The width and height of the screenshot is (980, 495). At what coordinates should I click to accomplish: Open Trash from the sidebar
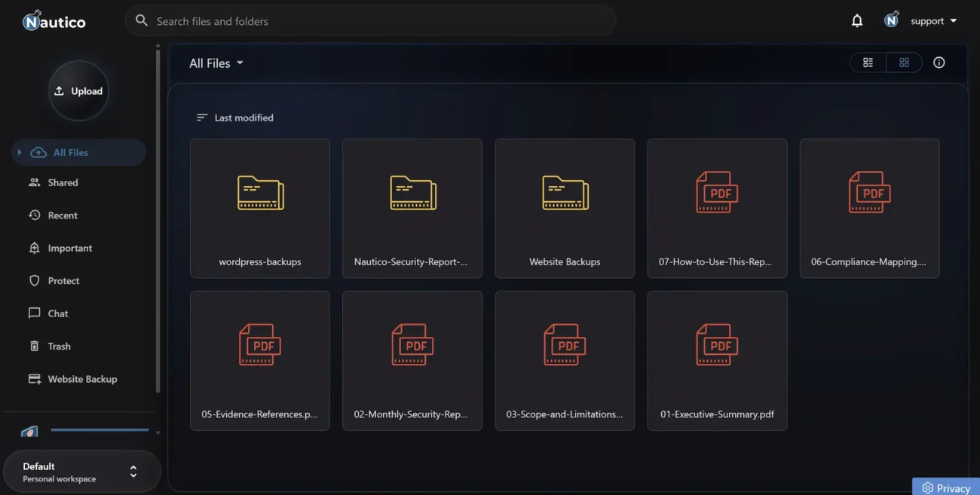pyautogui.click(x=59, y=347)
